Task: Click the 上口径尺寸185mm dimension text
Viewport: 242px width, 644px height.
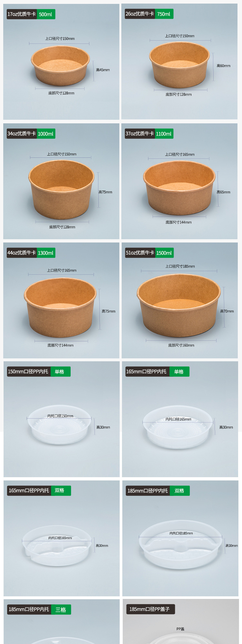Action: [x=180, y=266]
